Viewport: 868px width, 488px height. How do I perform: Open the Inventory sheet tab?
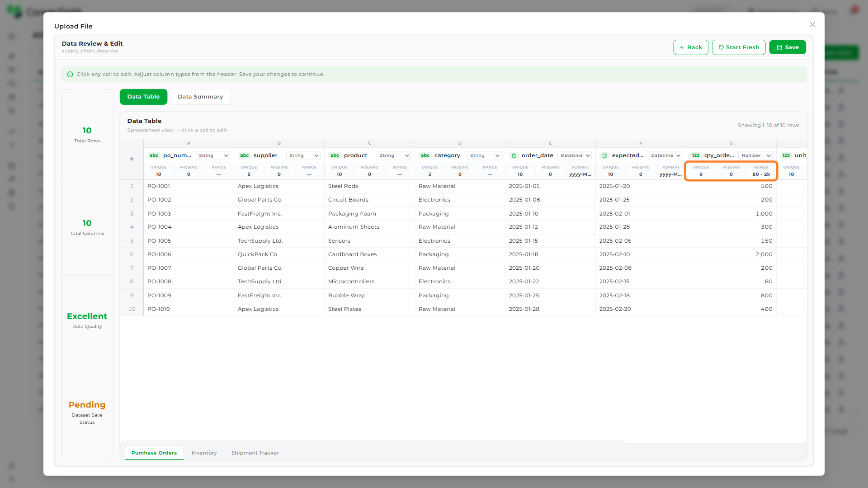204,453
